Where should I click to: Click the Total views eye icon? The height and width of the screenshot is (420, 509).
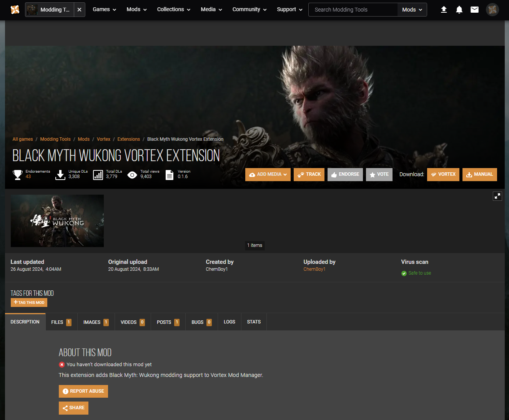132,175
